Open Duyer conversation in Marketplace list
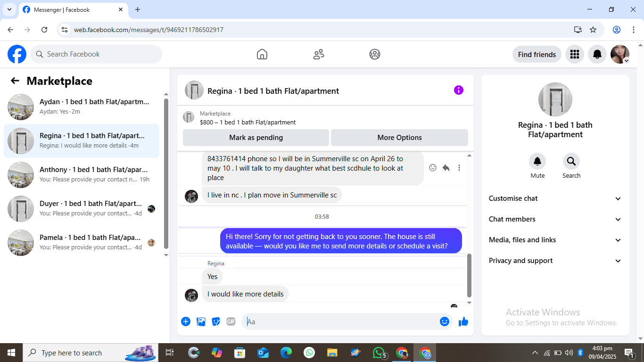Viewport: 644px width, 362px height. 81,209
